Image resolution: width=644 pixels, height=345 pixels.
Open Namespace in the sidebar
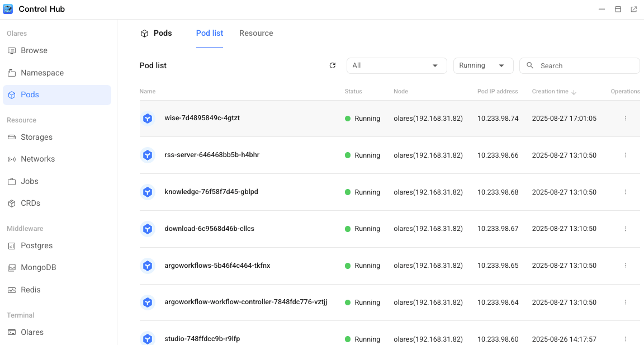tap(42, 73)
